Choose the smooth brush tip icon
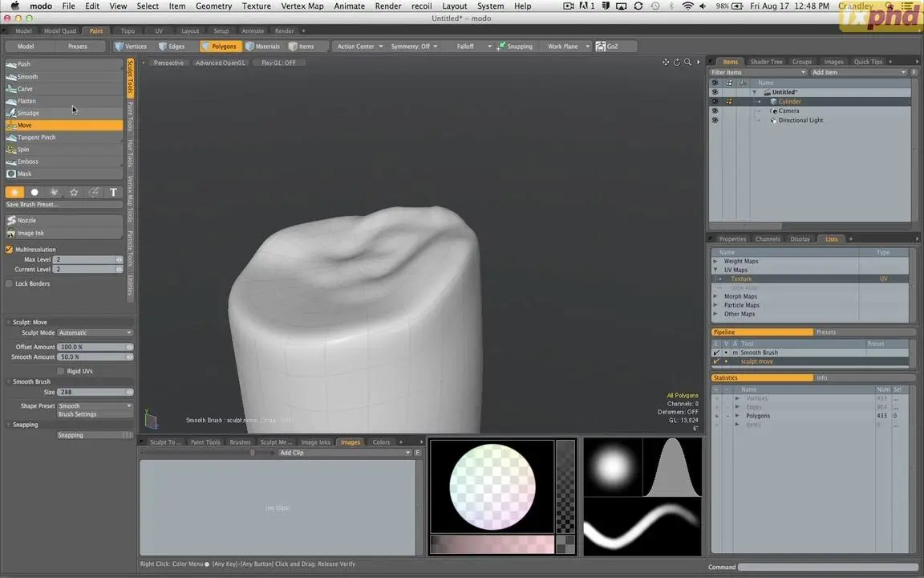 pos(14,193)
